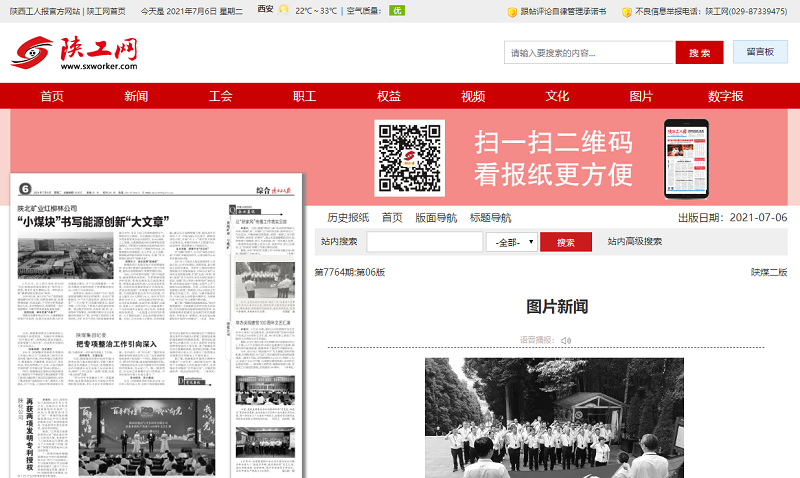Open the 视频 navigation tab
The image size is (800, 478).
(x=473, y=96)
